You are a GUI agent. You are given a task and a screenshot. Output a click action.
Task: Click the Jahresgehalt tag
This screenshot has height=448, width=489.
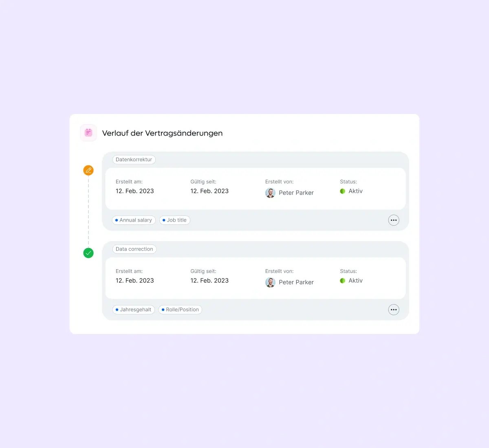click(x=134, y=310)
